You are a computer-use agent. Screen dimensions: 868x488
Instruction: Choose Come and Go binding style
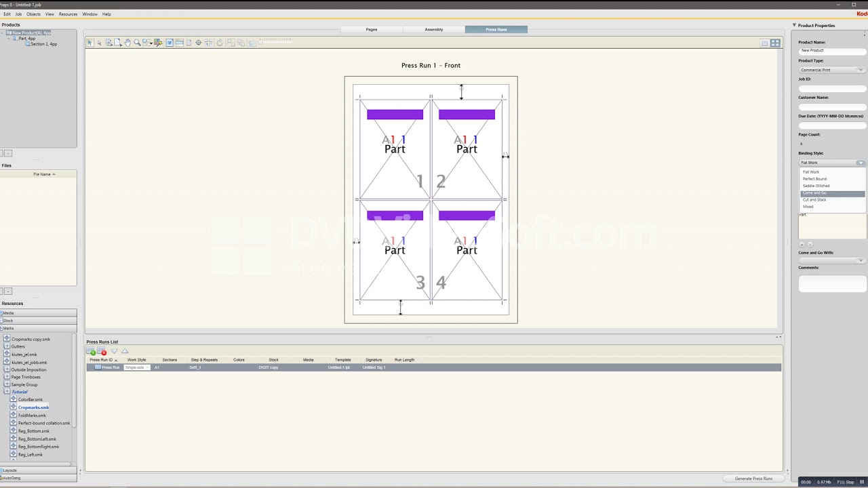coord(832,193)
